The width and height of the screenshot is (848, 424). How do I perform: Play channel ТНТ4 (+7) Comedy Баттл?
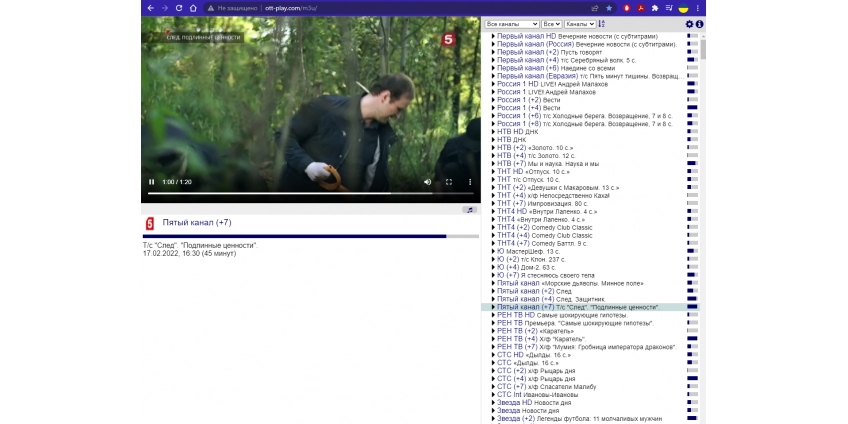[542, 243]
